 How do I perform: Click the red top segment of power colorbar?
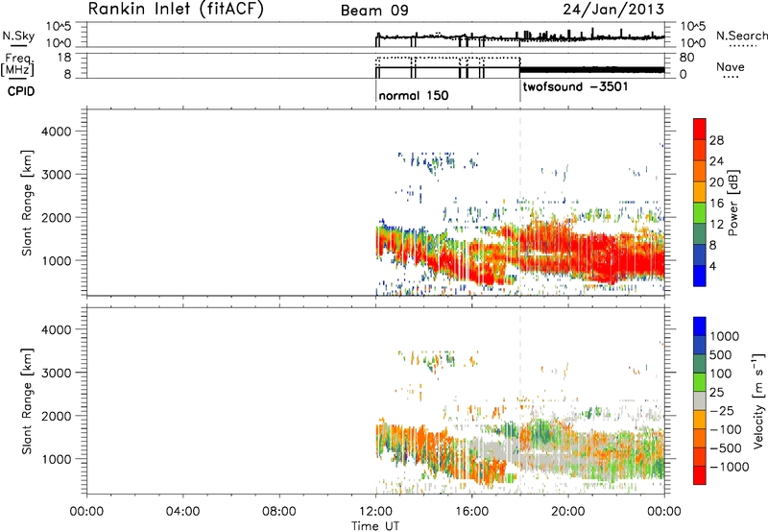pyautogui.click(x=700, y=129)
